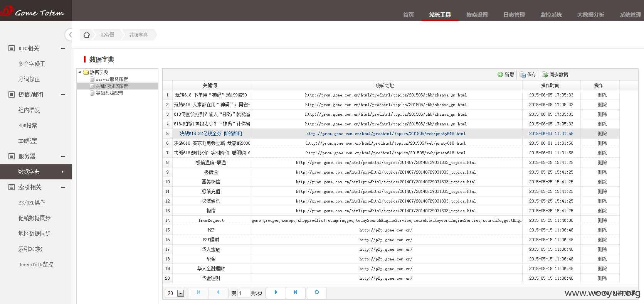Click the 数据字典 breadcrumb

pyautogui.click(x=138, y=35)
